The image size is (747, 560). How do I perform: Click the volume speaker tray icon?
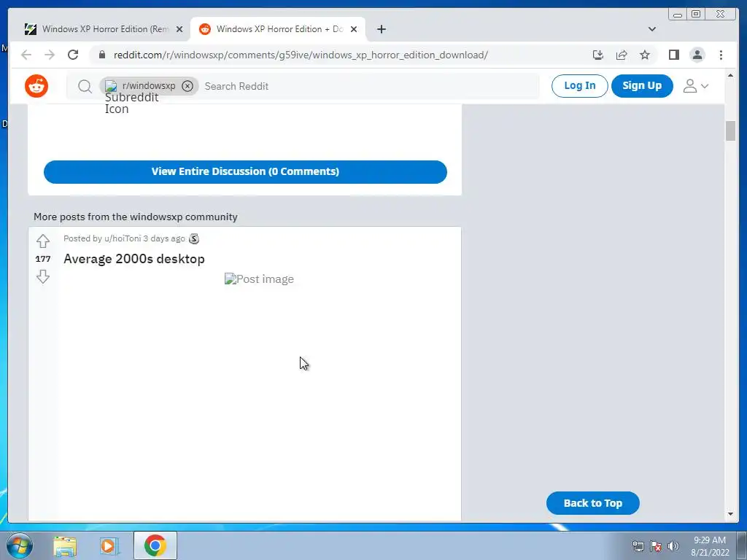(673, 546)
